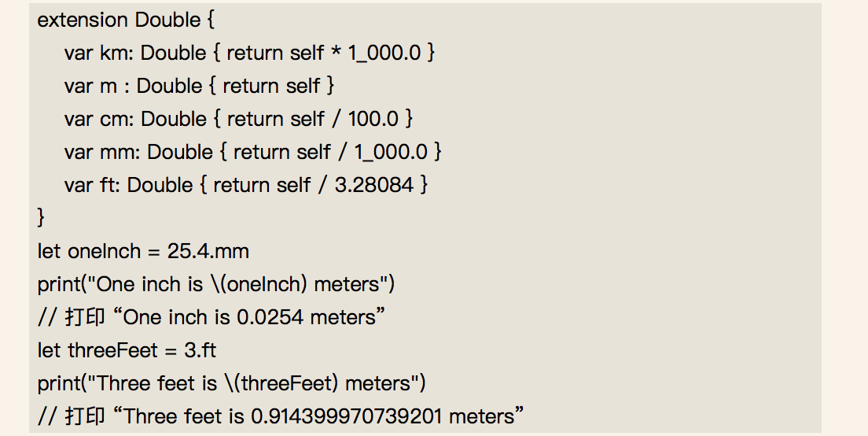Click 'let oneInch = 25.4.mm' line
868x436 pixels.
click(143, 252)
